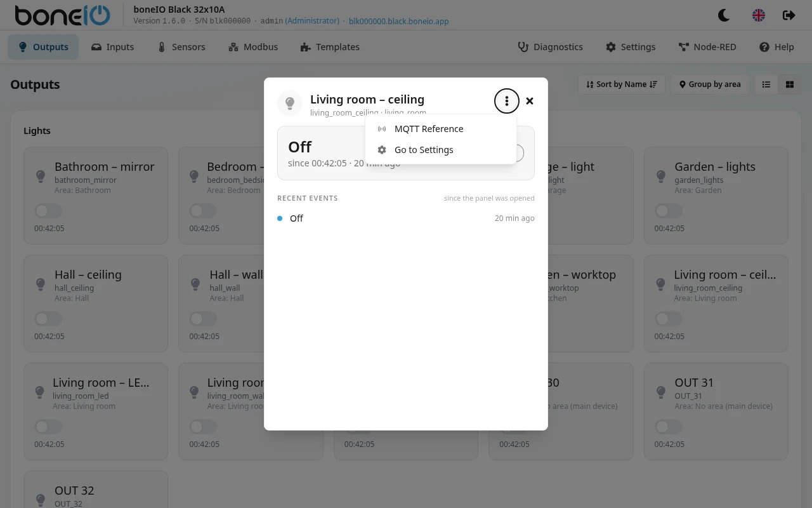Open three-dot menu in Living room dialog
The height and width of the screenshot is (508, 812).
(x=506, y=100)
